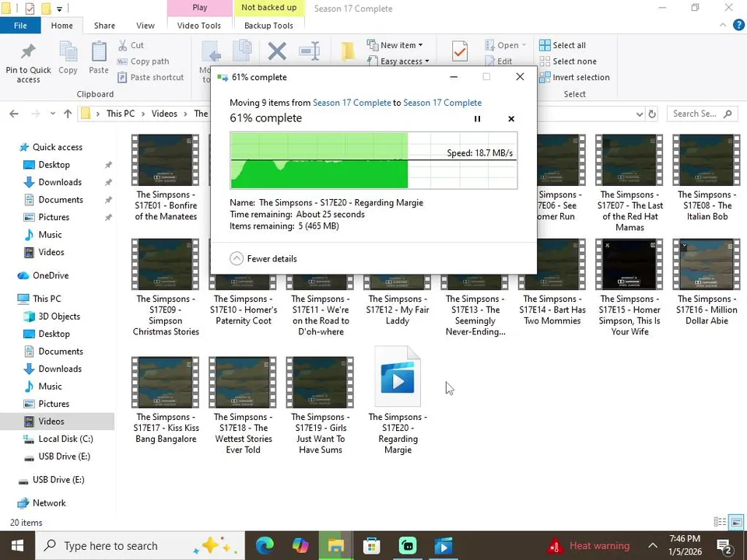
Task: Click the source Season 17 Complete link
Action: click(x=352, y=103)
